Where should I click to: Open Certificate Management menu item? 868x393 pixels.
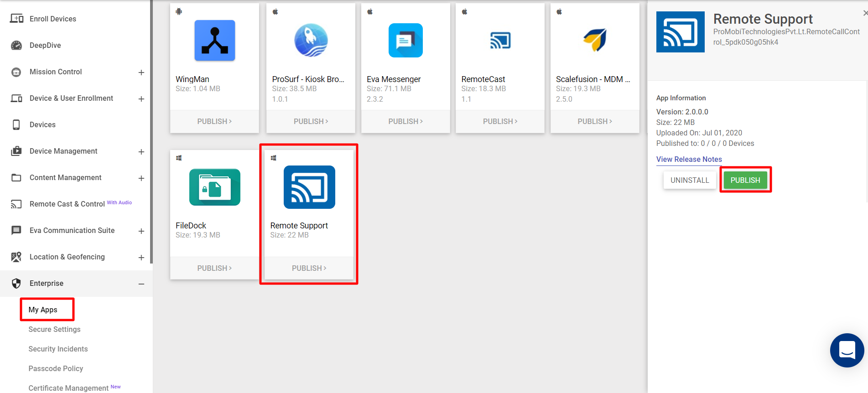[68, 388]
